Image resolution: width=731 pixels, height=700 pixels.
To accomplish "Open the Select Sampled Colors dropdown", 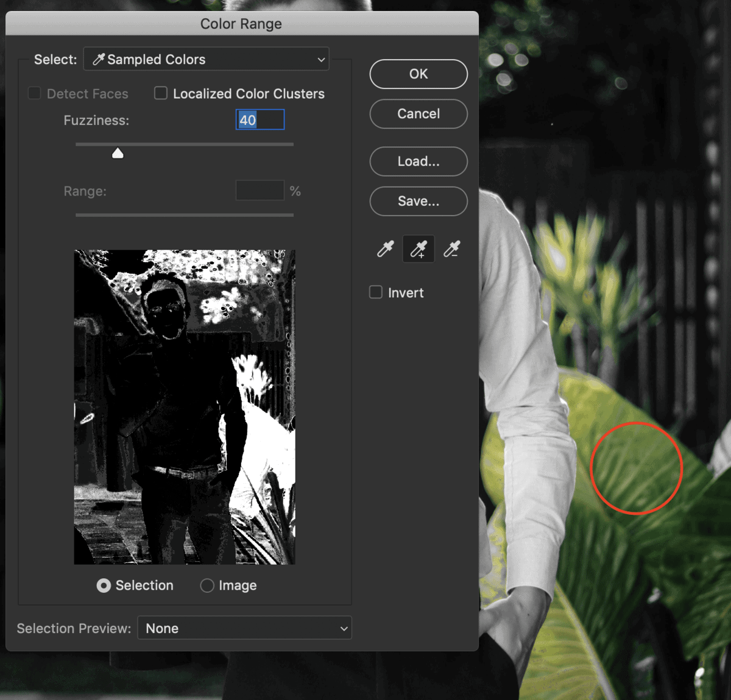I will point(206,59).
